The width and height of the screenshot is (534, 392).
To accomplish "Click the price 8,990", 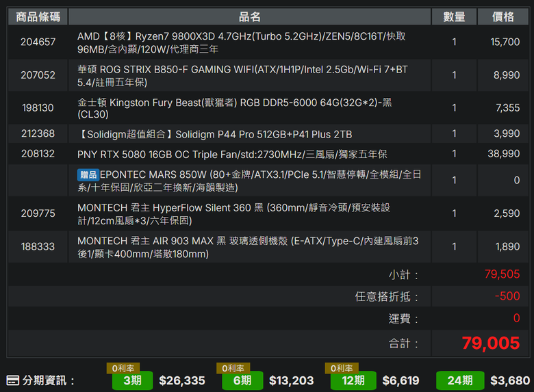I will coord(507,75).
